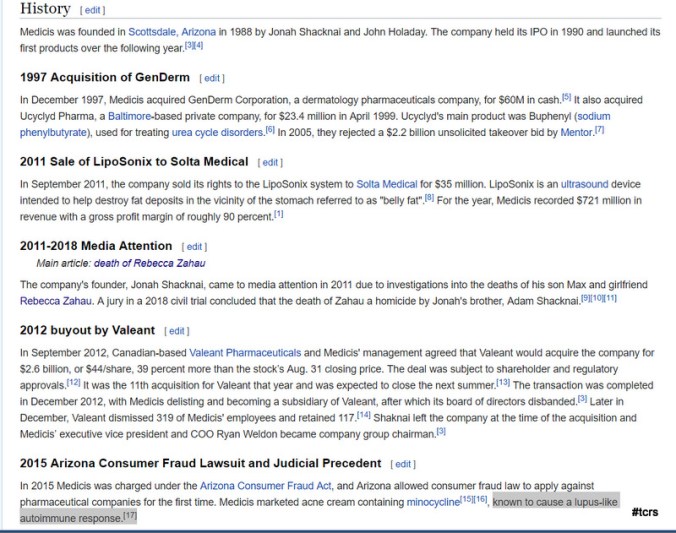676x533 pixels.
Task: Visit the urea cycle disorders link
Action: coord(217,131)
